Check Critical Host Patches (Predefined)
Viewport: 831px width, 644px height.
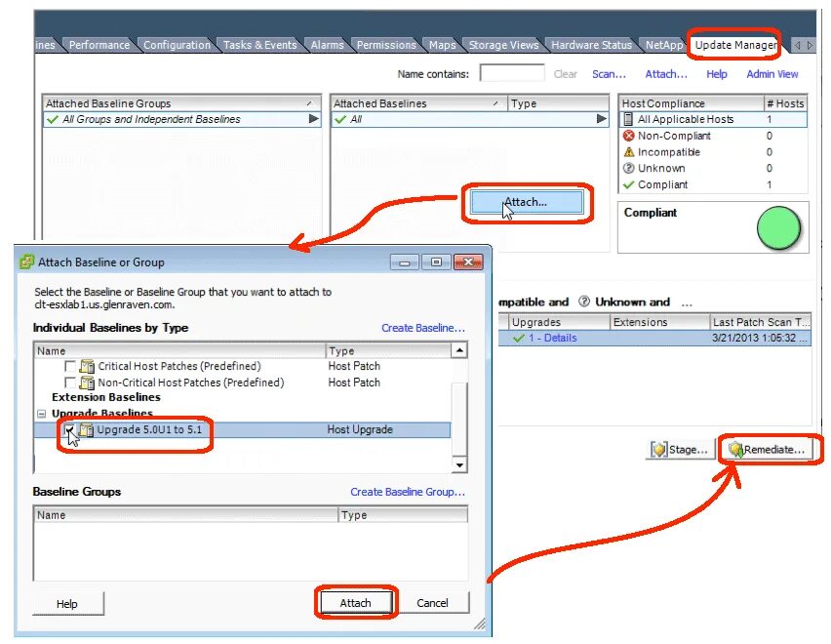click(x=69, y=366)
